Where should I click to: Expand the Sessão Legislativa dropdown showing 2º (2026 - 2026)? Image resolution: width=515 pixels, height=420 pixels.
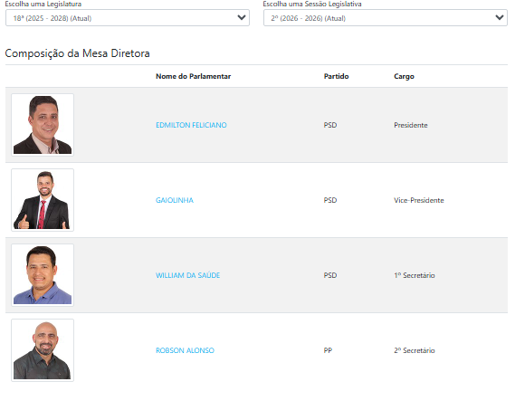(386, 18)
